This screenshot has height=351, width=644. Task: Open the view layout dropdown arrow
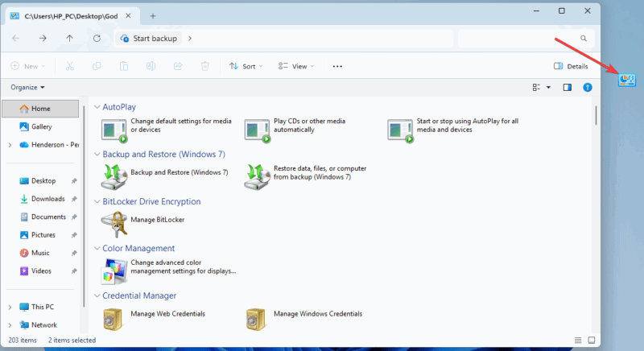548,88
